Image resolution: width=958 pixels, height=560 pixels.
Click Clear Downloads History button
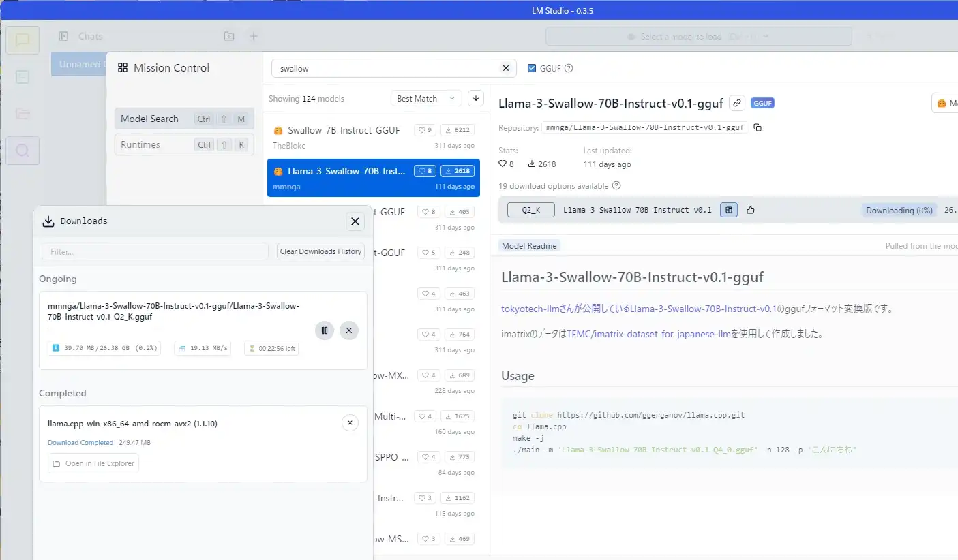pyautogui.click(x=320, y=251)
